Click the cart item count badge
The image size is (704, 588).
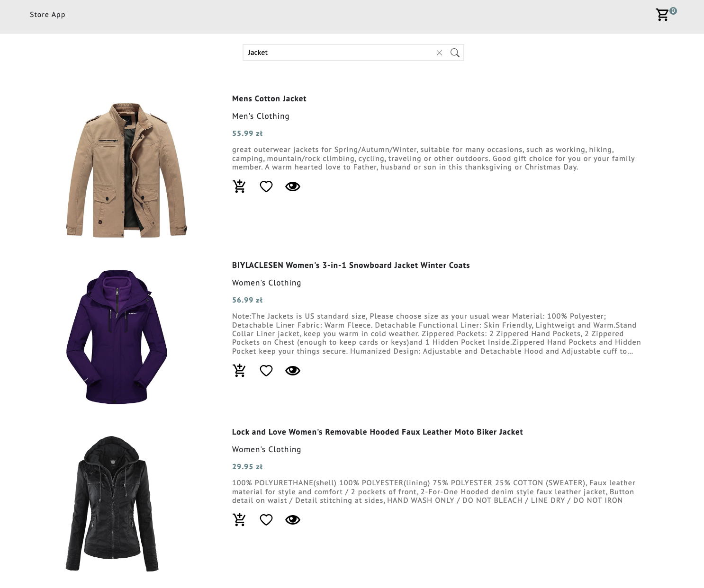tap(673, 9)
